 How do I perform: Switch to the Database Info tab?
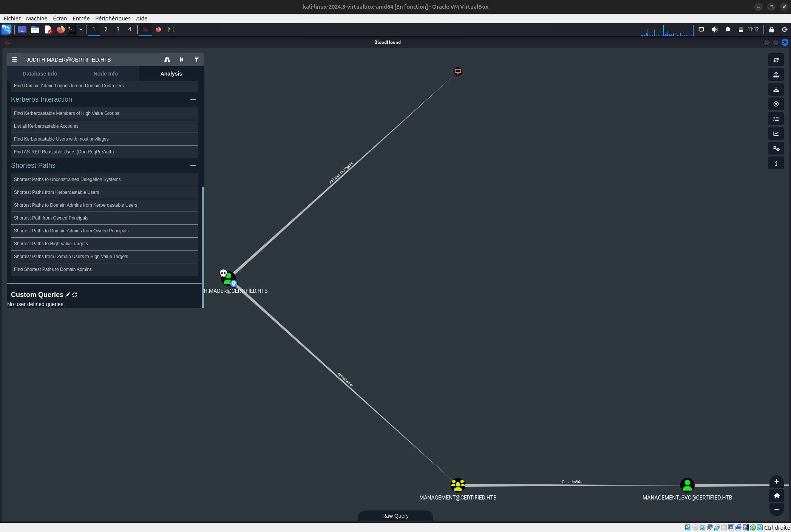pyautogui.click(x=40, y=74)
